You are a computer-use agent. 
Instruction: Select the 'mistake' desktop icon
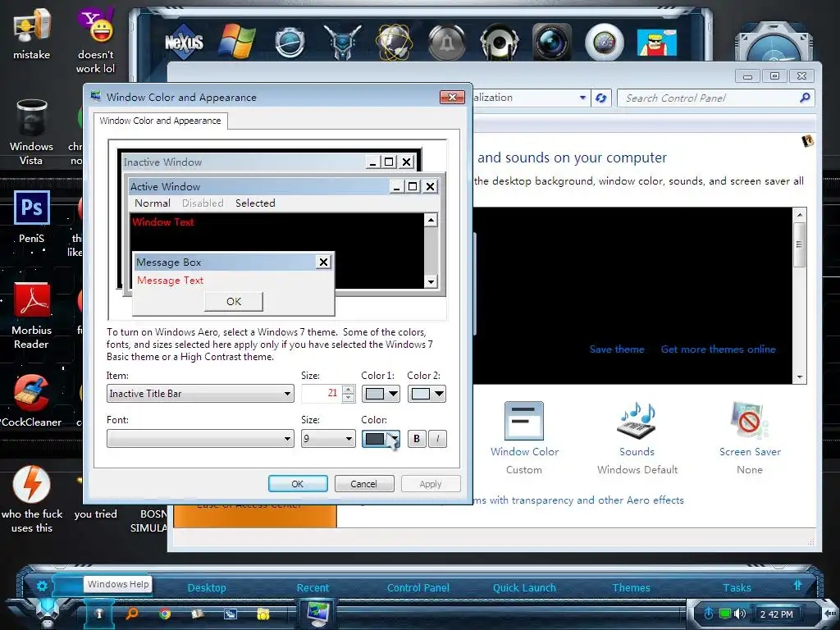point(32,32)
